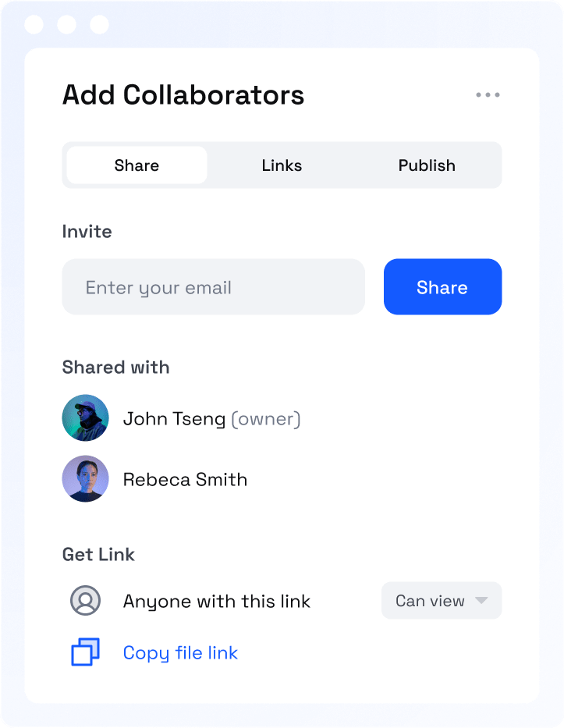Select John Tseng (owner) name

pyautogui.click(x=211, y=419)
